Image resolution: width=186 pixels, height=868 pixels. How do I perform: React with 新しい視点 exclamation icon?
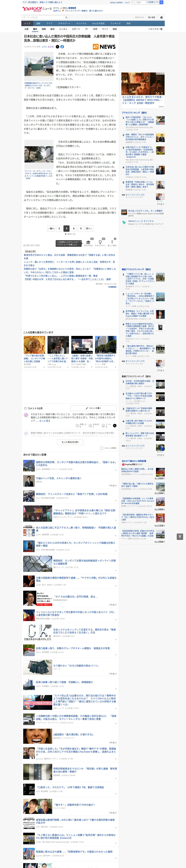tap(112, 242)
